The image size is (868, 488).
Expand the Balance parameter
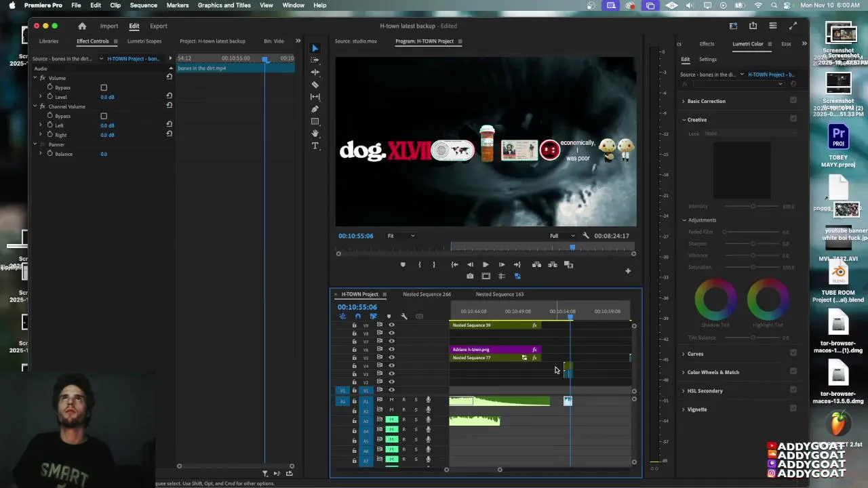(x=41, y=154)
